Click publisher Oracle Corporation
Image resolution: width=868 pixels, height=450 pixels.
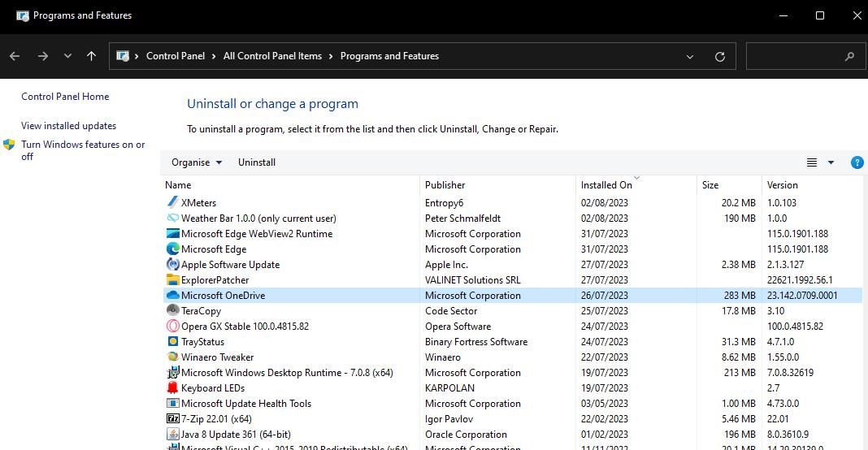pyautogui.click(x=466, y=435)
